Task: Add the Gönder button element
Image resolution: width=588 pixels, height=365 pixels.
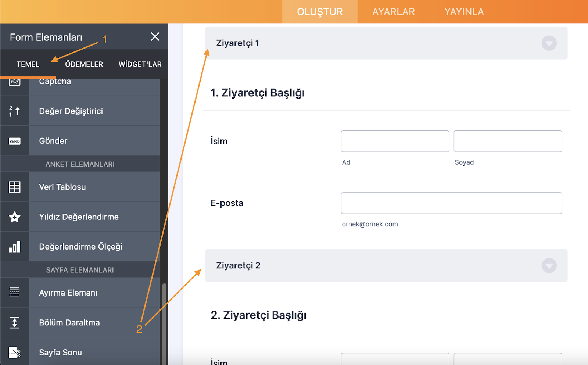Action: 80,141
